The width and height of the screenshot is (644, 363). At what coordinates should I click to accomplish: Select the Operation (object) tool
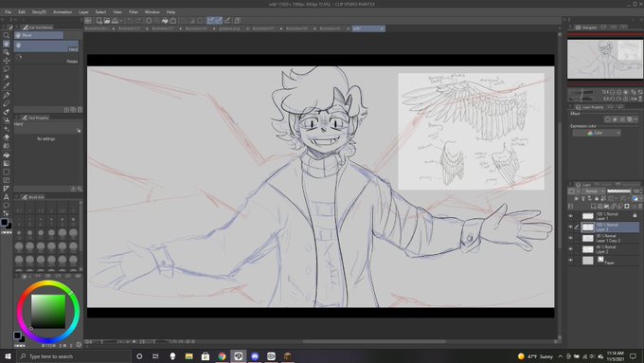[7, 52]
